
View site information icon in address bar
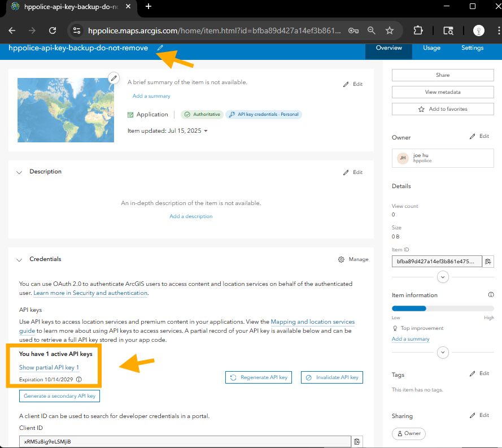(77, 31)
